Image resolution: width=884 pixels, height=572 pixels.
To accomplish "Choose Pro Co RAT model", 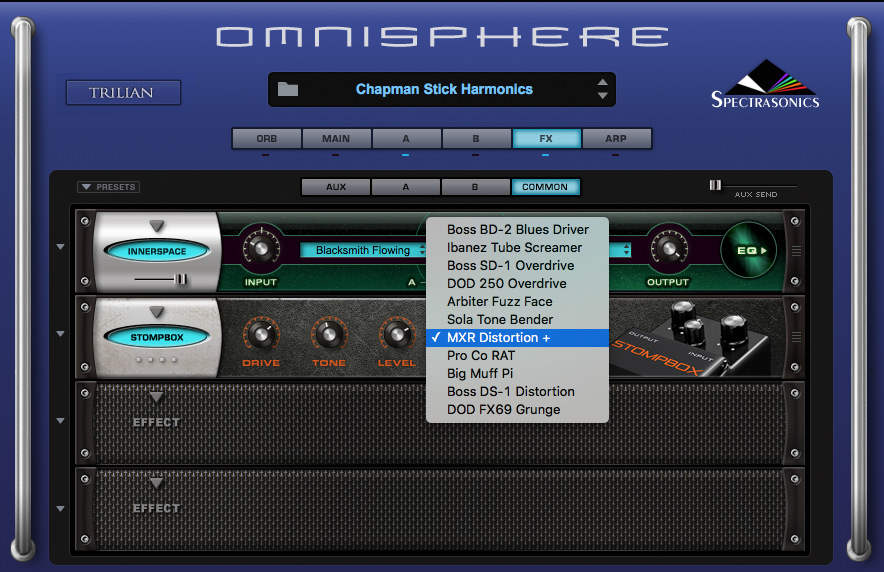I will (x=518, y=356).
